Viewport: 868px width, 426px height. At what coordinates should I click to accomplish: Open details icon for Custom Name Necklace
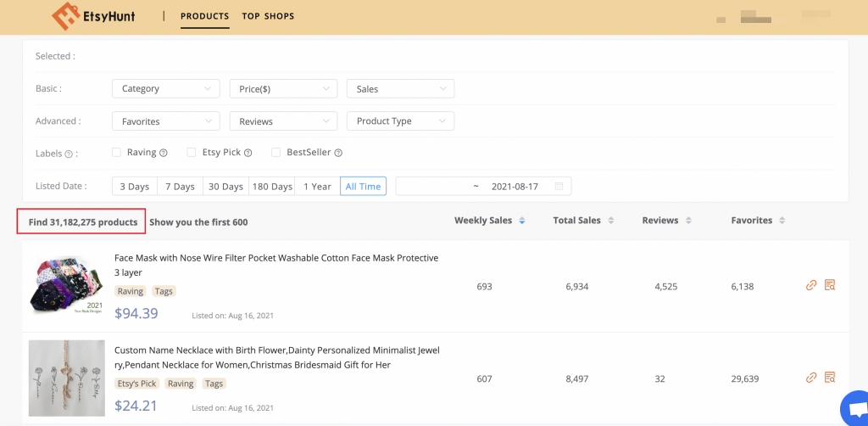(x=830, y=378)
